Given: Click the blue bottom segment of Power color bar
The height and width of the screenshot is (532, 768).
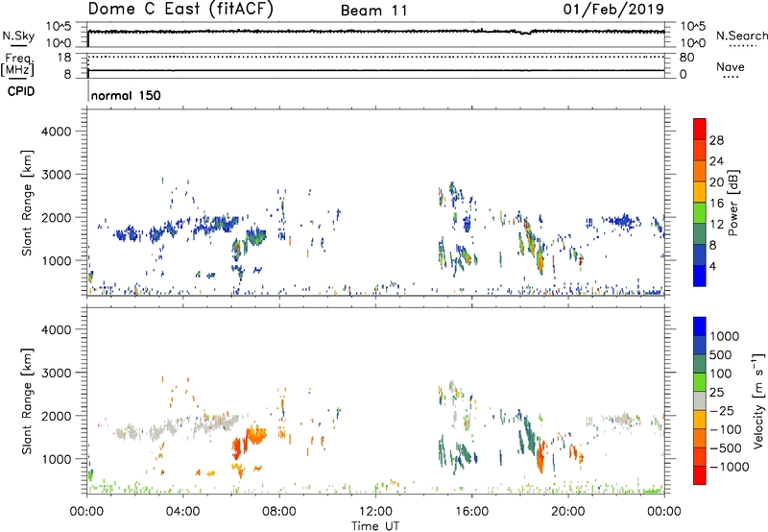Looking at the screenshot, I should click(700, 276).
